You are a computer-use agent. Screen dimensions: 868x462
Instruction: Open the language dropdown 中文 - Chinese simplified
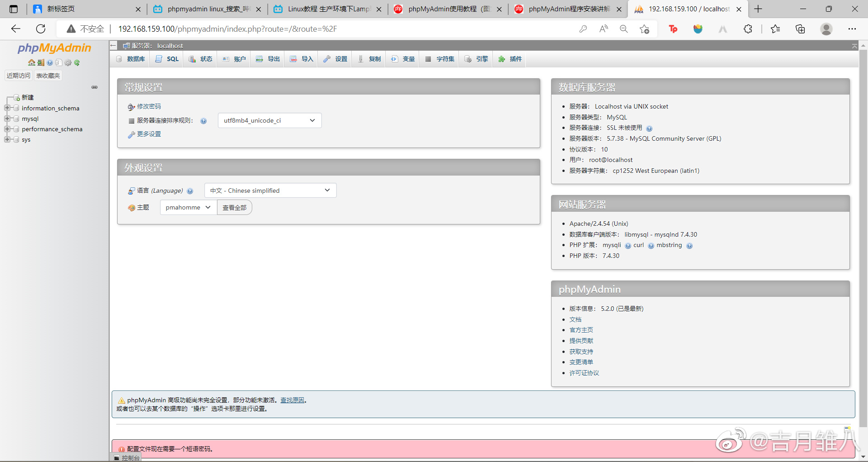[x=270, y=191]
